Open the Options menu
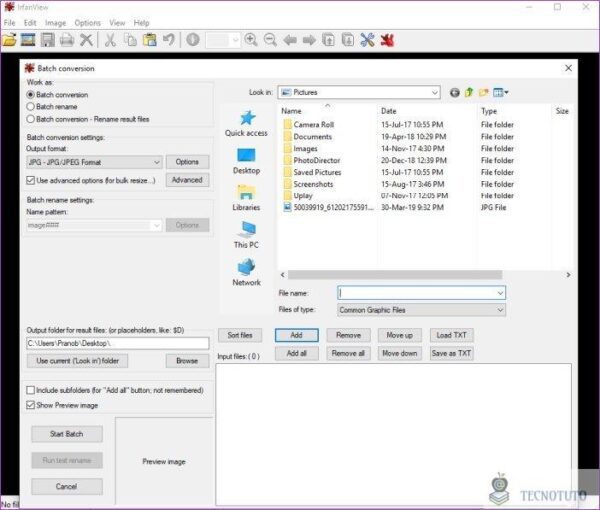This screenshot has height=510, width=600. pos(87,23)
